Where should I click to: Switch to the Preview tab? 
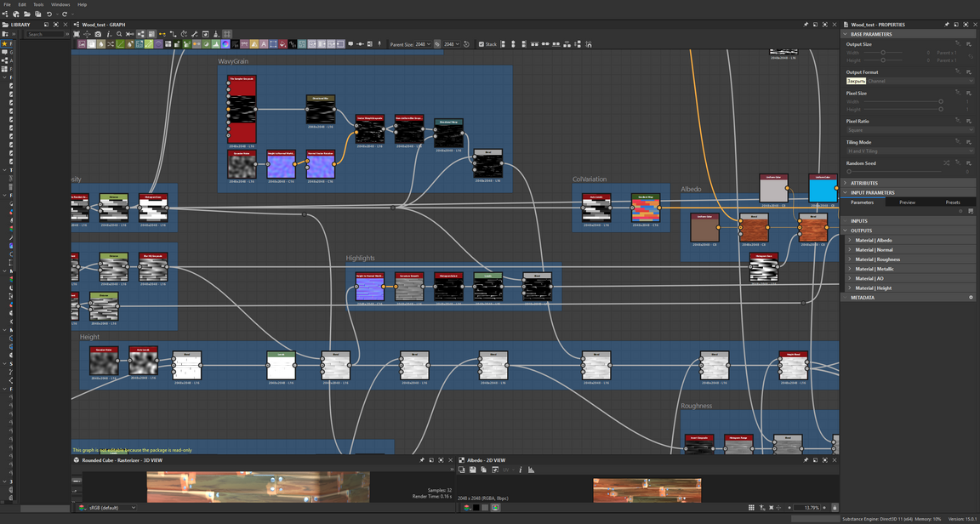pyautogui.click(x=907, y=202)
